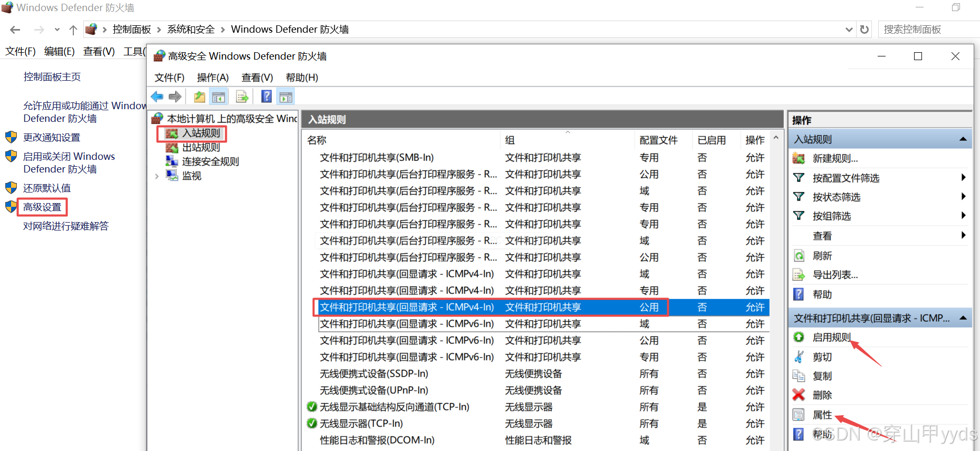Sort rules by the 已启用 column header
Image resolution: width=980 pixels, height=451 pixels.
coord(712,140)
